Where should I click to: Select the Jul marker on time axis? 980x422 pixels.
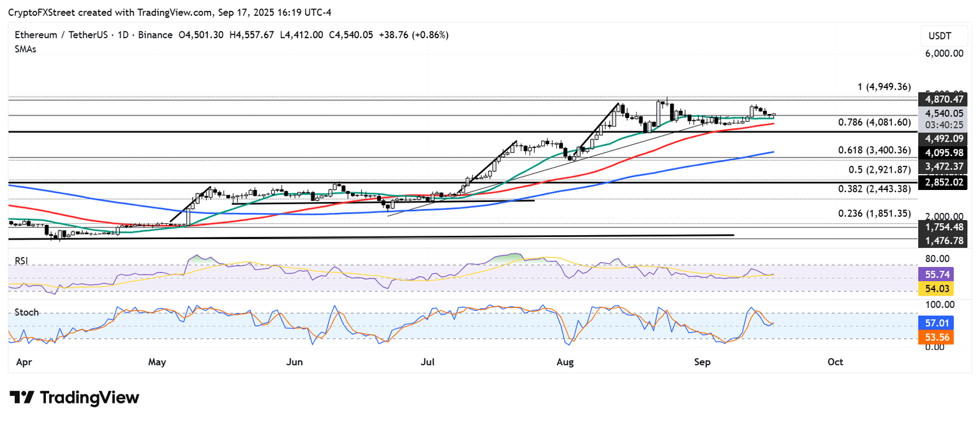(427, 362)
